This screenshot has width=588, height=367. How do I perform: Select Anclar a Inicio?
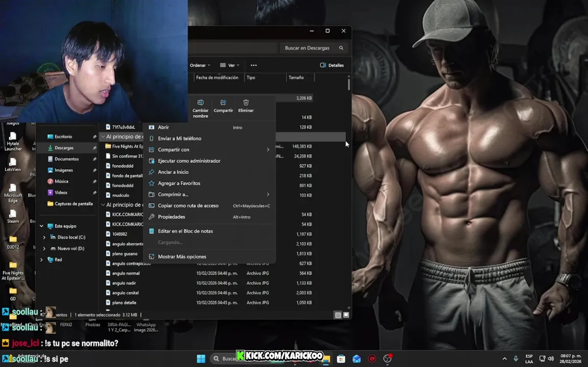pyautogui.click(x=210, y=172)
